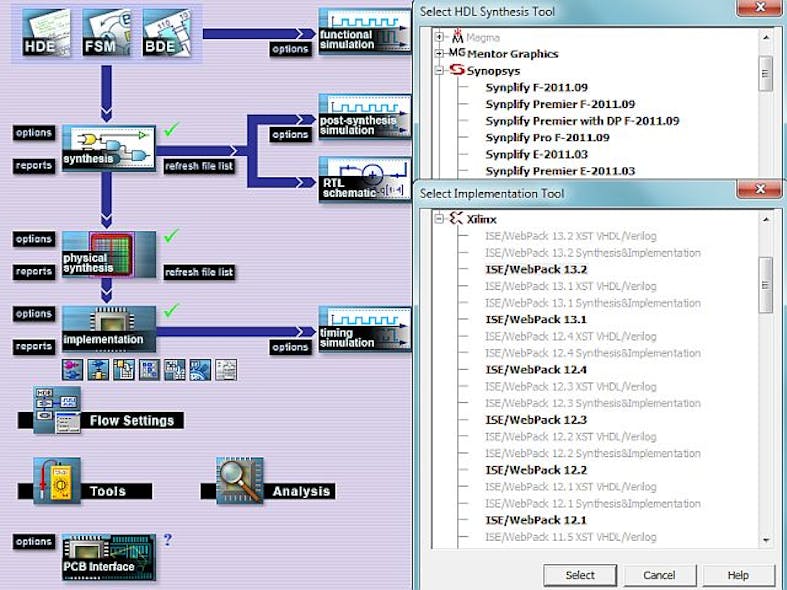
Task: Select ISE/WebPack 13.1 implementation tool
Action: [x=536, y=320]
